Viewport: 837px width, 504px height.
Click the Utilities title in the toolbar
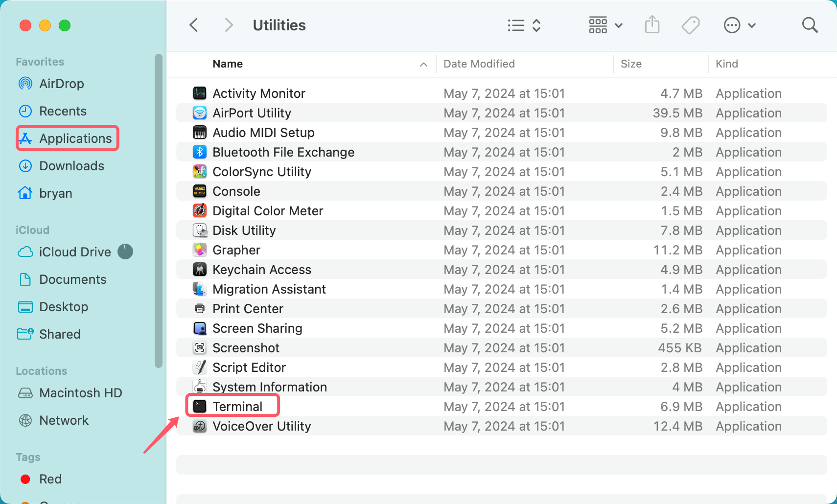pos(279,24)
